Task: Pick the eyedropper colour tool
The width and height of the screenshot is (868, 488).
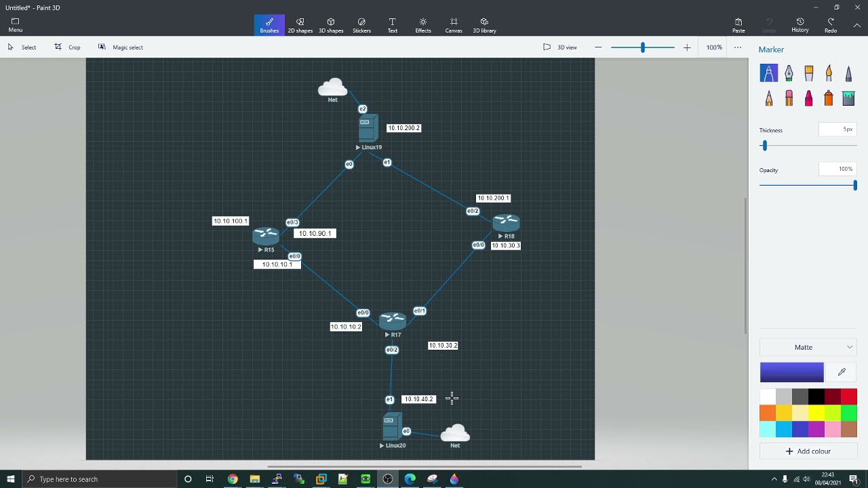Action: [x=842, y=371]
